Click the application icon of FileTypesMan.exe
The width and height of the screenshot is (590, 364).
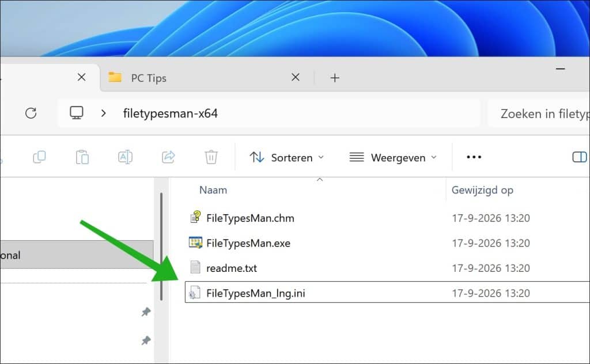point(195,242)
